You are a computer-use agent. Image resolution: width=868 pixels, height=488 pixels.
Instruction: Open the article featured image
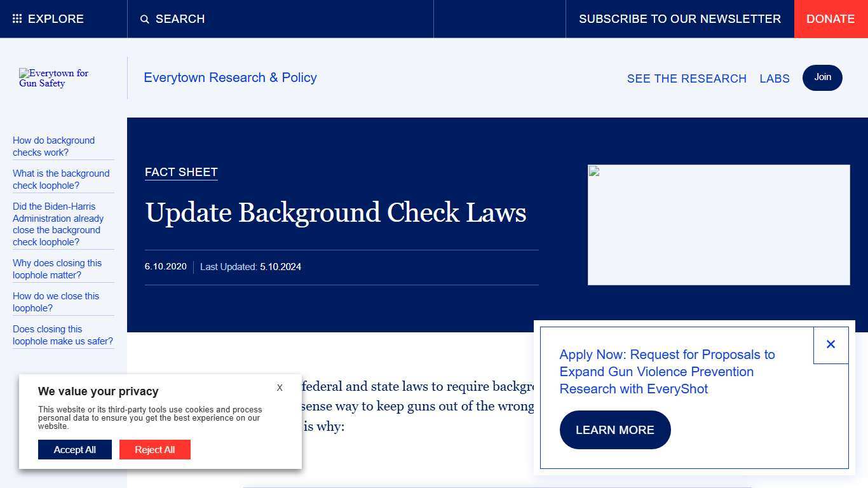coord(719,224)
